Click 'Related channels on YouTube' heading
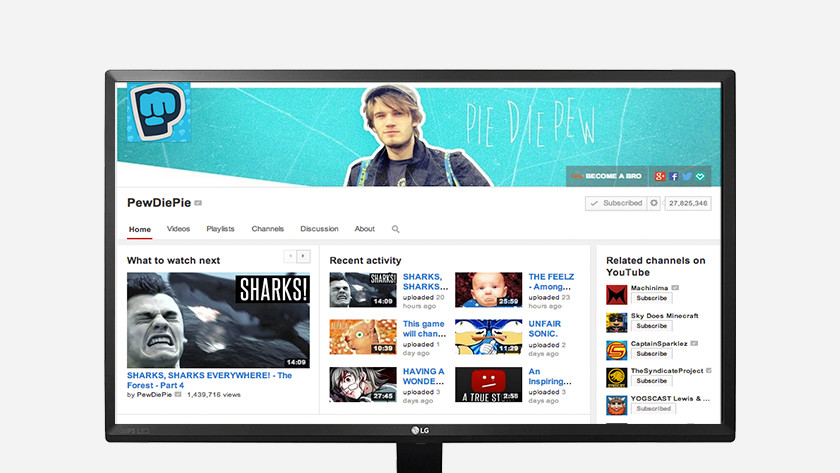The height and width of the screenshot is (473, 840). 656,266
